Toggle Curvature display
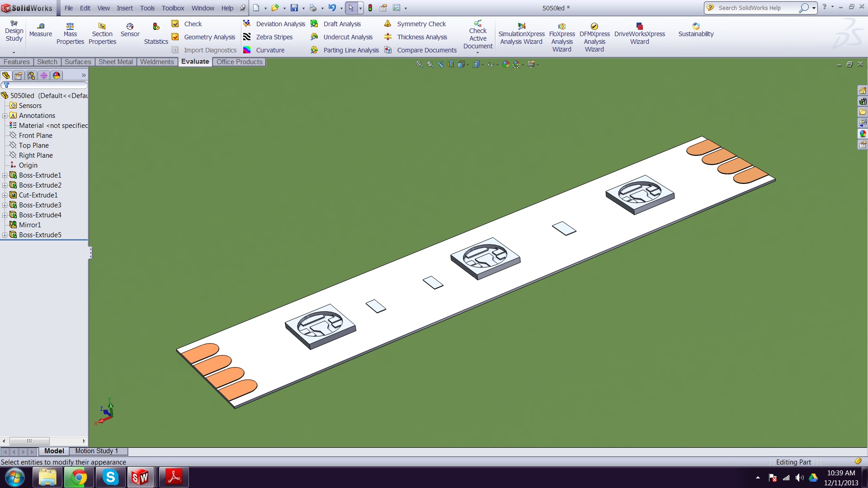The height and width of the screenshot is (488, 868). [270, 50]
